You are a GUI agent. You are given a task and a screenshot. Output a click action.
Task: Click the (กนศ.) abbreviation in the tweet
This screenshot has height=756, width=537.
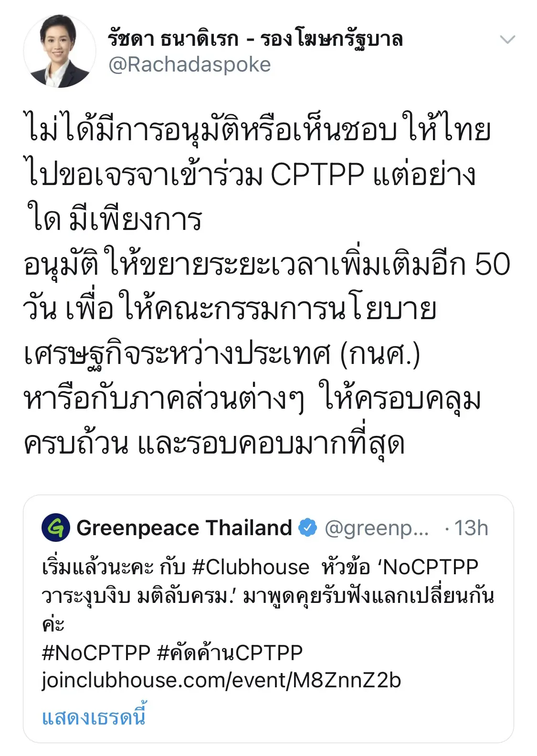pos(379,355)
